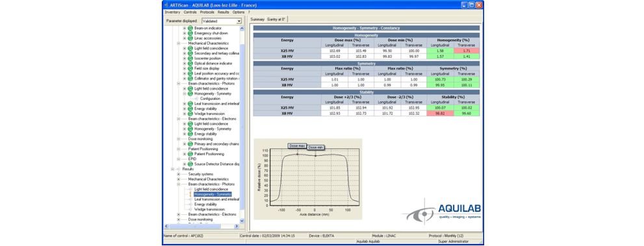Open the Protocols menu
644x246 pixels.
tap(207, 12)
